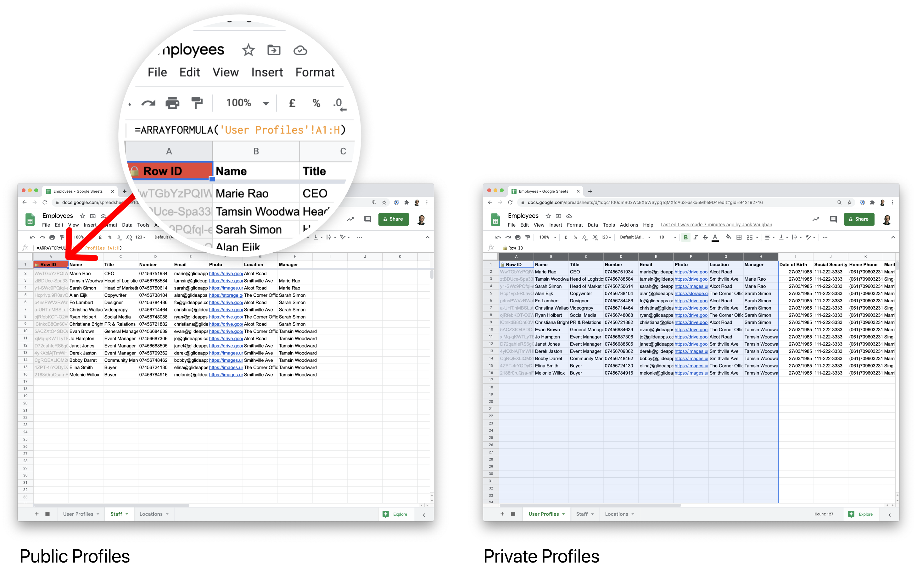Toggle Italic formatting

[x=696, y=237]
